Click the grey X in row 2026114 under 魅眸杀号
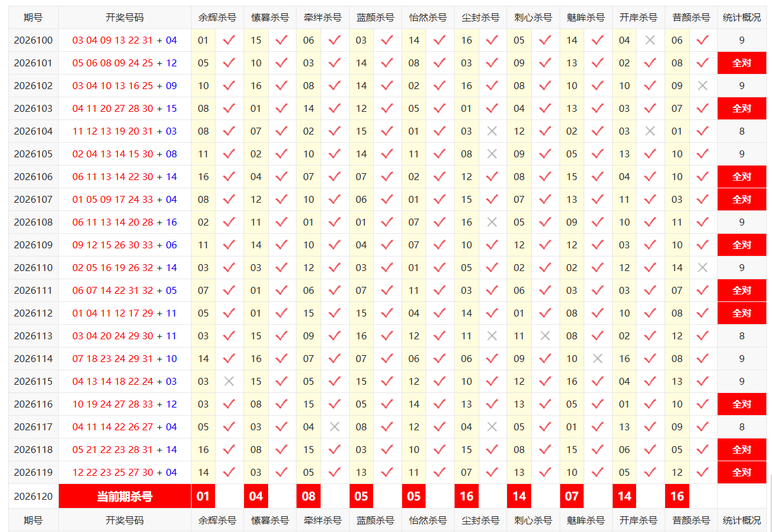This screenshot has height=532, width=772. (597, 359)
